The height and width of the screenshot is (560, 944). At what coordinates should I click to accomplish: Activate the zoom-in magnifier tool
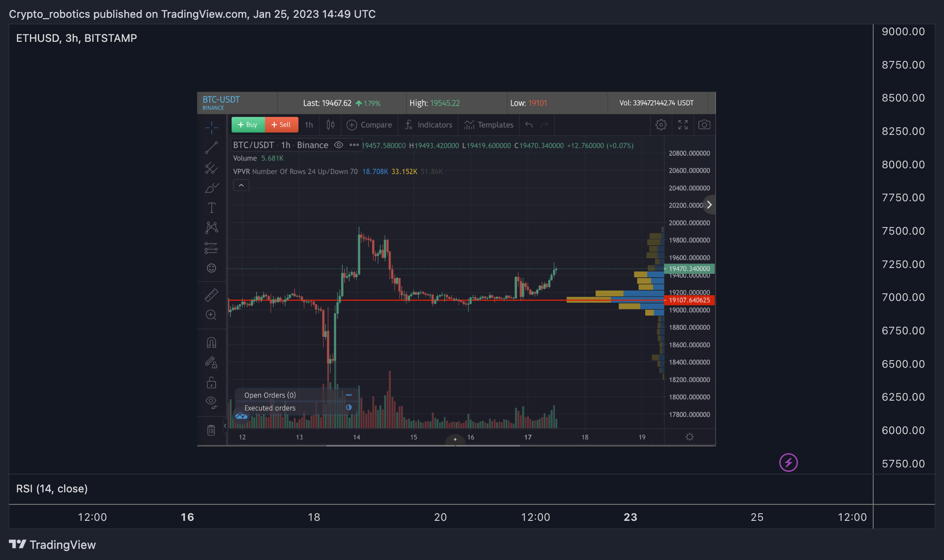[x=212, y=315]
